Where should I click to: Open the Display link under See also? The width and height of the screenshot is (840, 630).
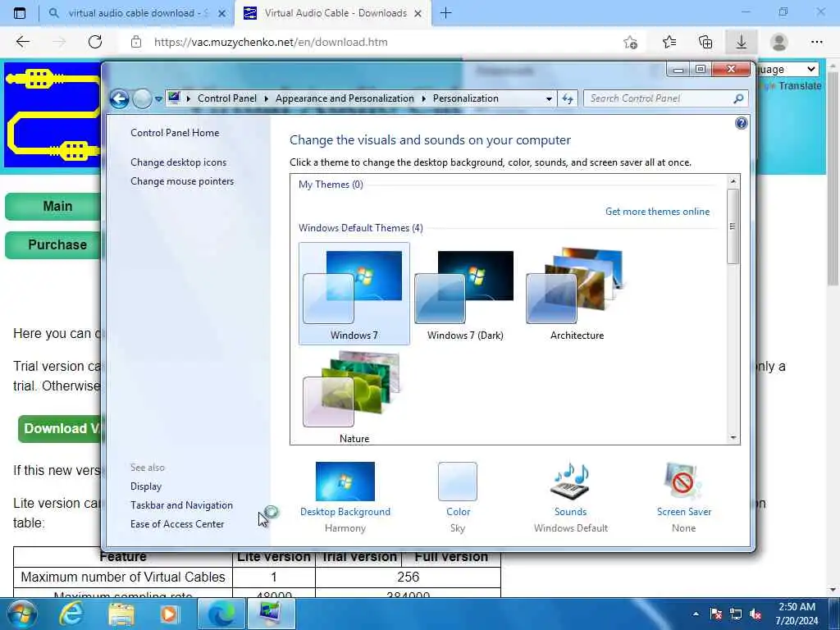point(146,486)
